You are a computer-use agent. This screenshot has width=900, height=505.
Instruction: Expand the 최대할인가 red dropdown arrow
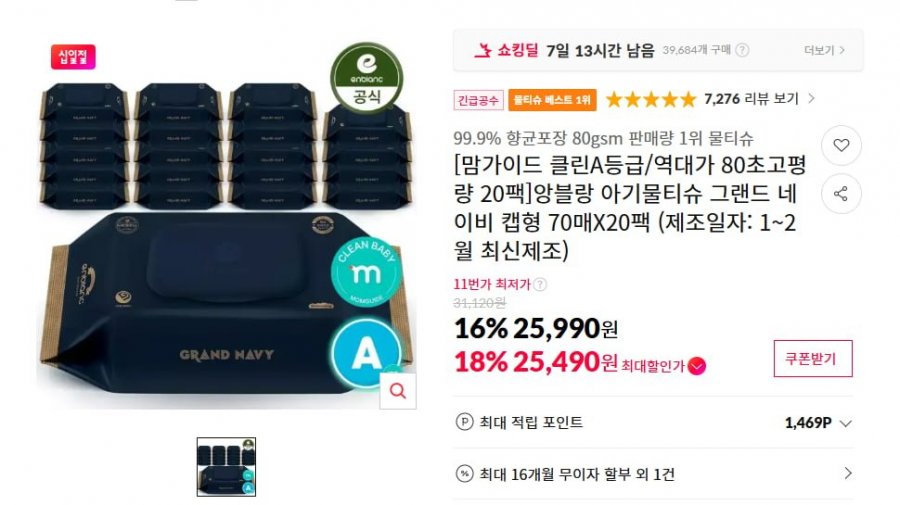pos(697,366)
